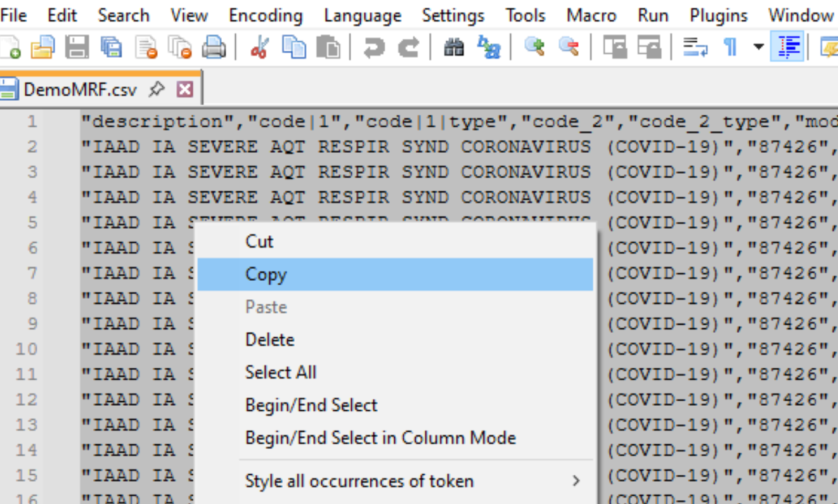Open the Plugins menu
Image resolution: width=838 pixels, height=504 pixels.
click(719, 15)
